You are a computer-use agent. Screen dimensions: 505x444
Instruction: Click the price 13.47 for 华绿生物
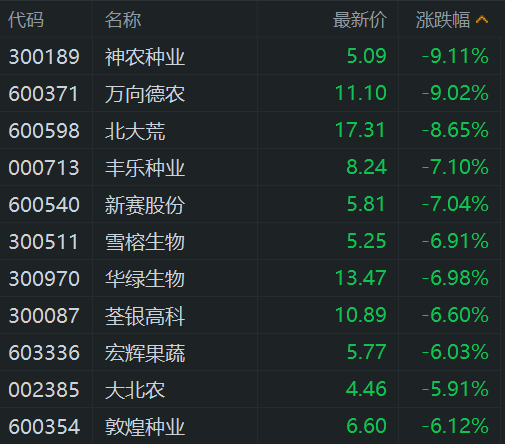pos(360,278)
